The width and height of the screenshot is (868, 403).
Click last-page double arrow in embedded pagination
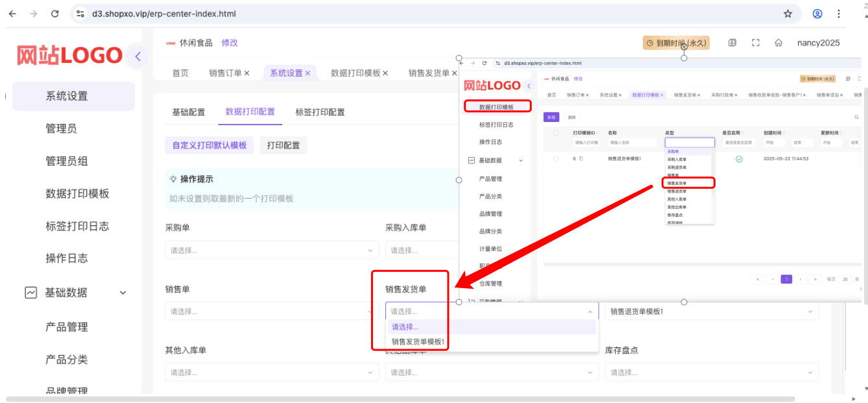(x=815, y=279)
